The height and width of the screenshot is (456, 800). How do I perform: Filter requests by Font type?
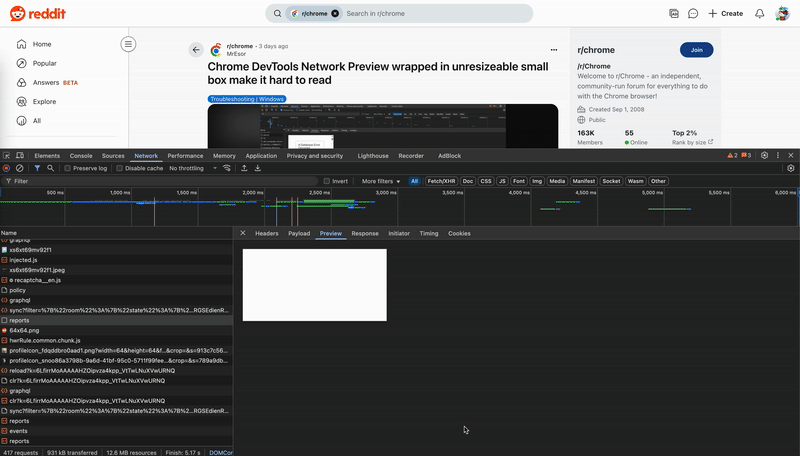click(519, 181)
